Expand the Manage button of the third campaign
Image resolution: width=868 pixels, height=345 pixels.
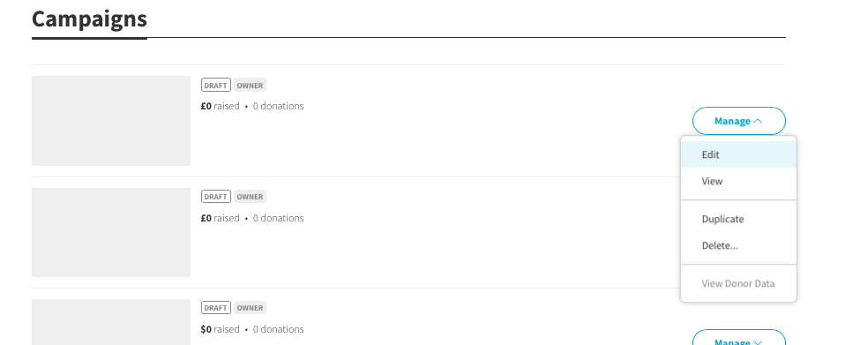pos(738,338)
